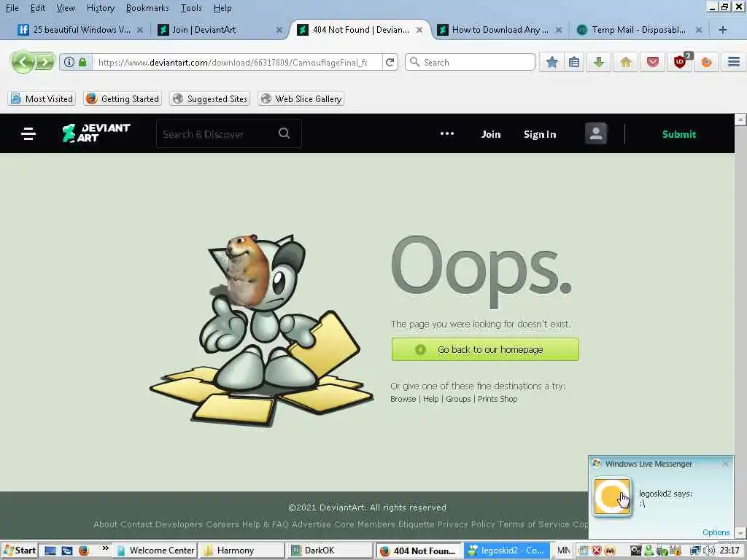Viewport: 747px width, 560px height.
Task: Open the View menu
Action: [x=66, y=7]
